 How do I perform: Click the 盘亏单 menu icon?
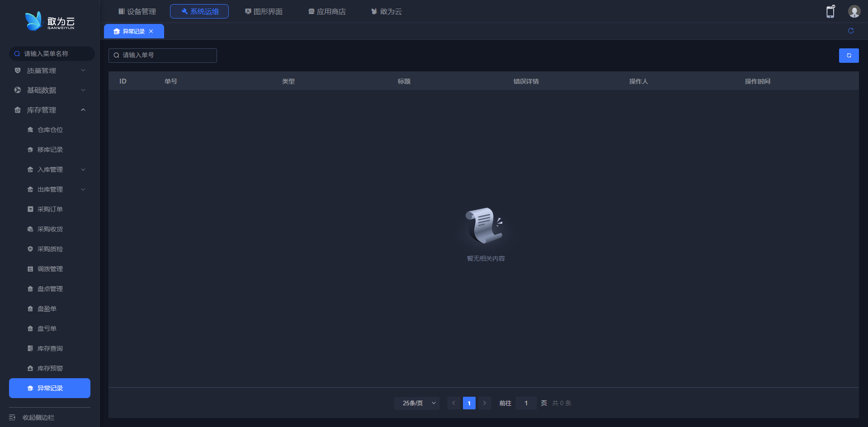tap(30, 328)
